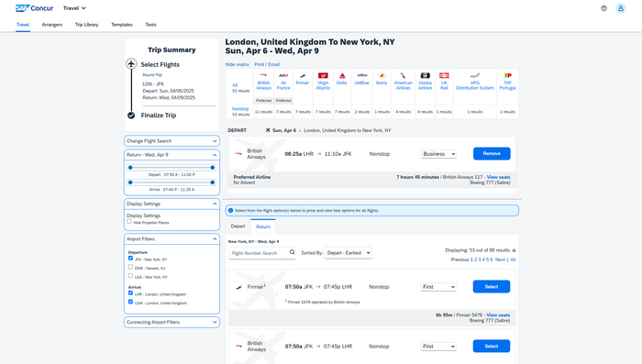This screenshot has height=364, width=642.
Task: Filter matrix by TAP Portugal logo
Action: 508,75
